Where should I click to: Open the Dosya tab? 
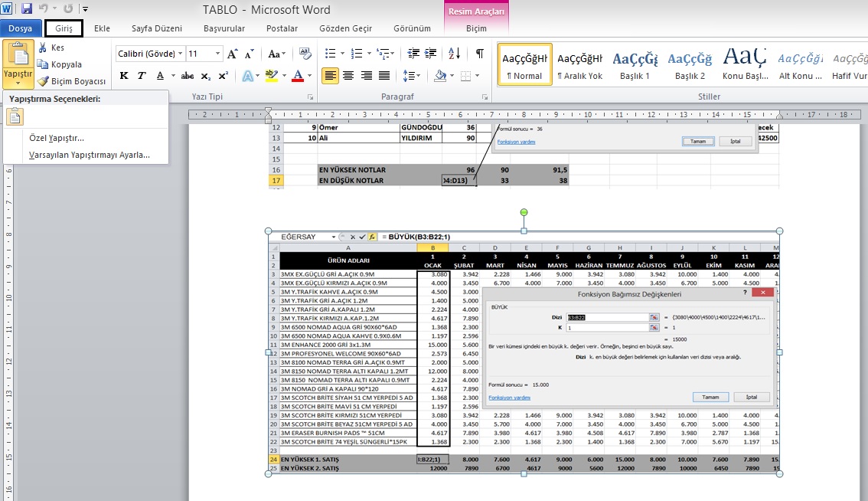coord(20,28)
